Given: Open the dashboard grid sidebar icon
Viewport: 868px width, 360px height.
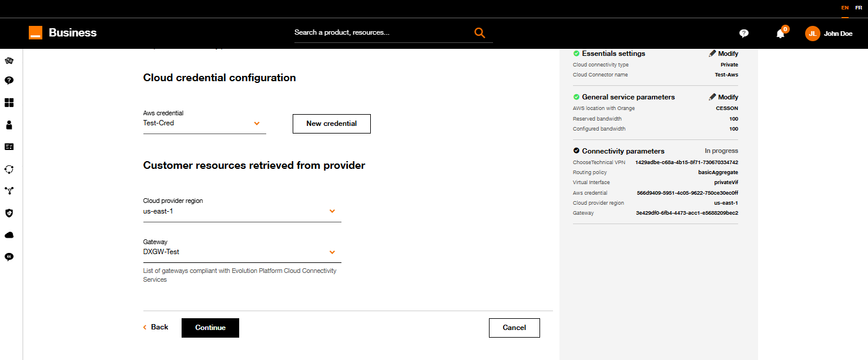Looking at the screenshot, I should (9, 103).
